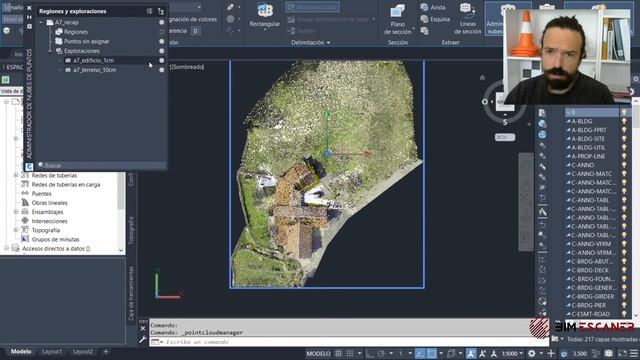
Task: Click the Exploraciones node icon
Action: [x=59, y=51]
